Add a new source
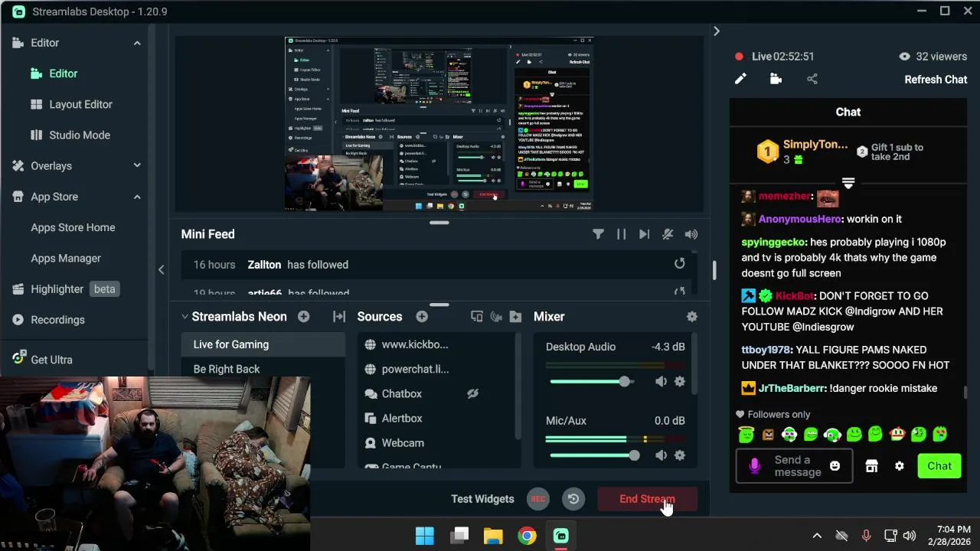980x551 pixels. pyautogui.click(x=422, y=316)
